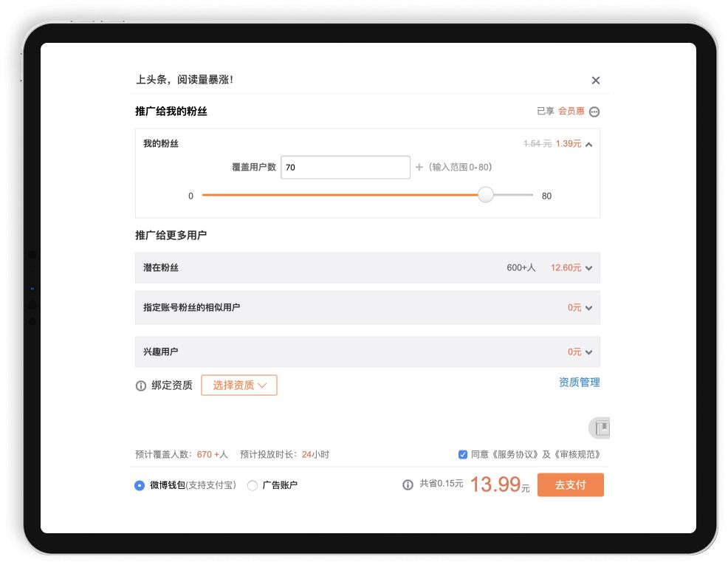Open the floating bookmark icon at right edge
728x565 pixels.
coord(601,428)
